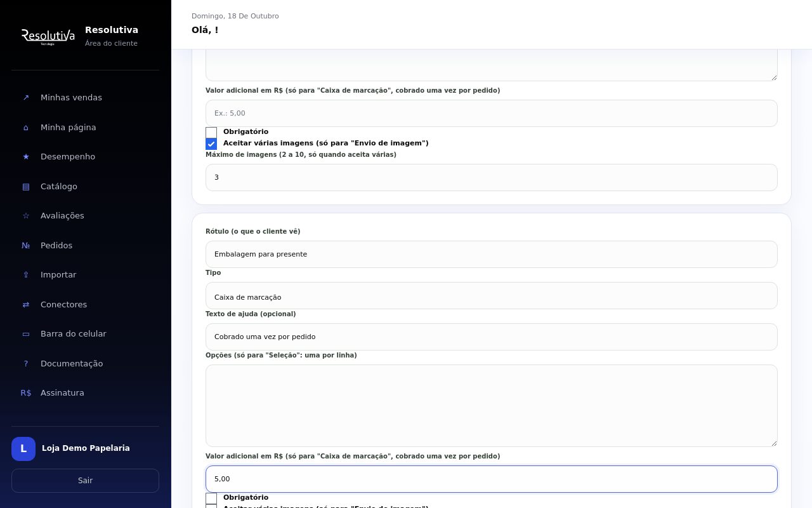Click the Loja Demo Papelaria avatar letter L
Image resolution: width=812 pixels, height=508 pixels.
(x=23, y=449)
